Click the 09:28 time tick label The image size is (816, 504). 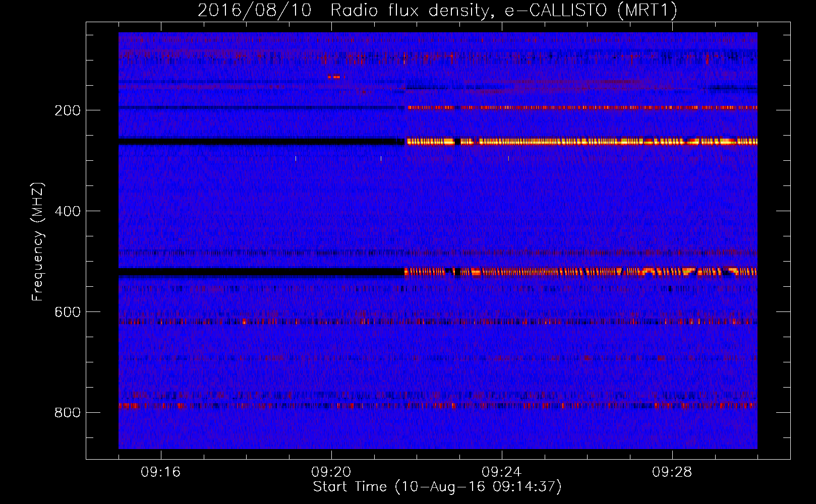coord(672,472)
